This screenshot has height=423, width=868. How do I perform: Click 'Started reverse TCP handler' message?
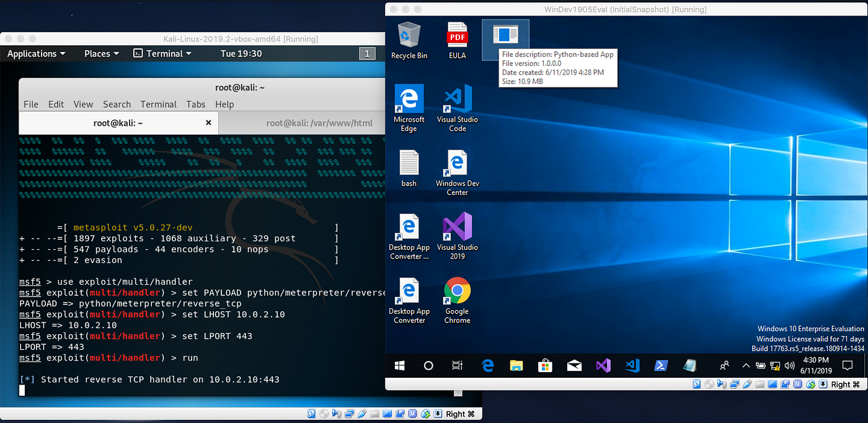[x=149, y=379]
